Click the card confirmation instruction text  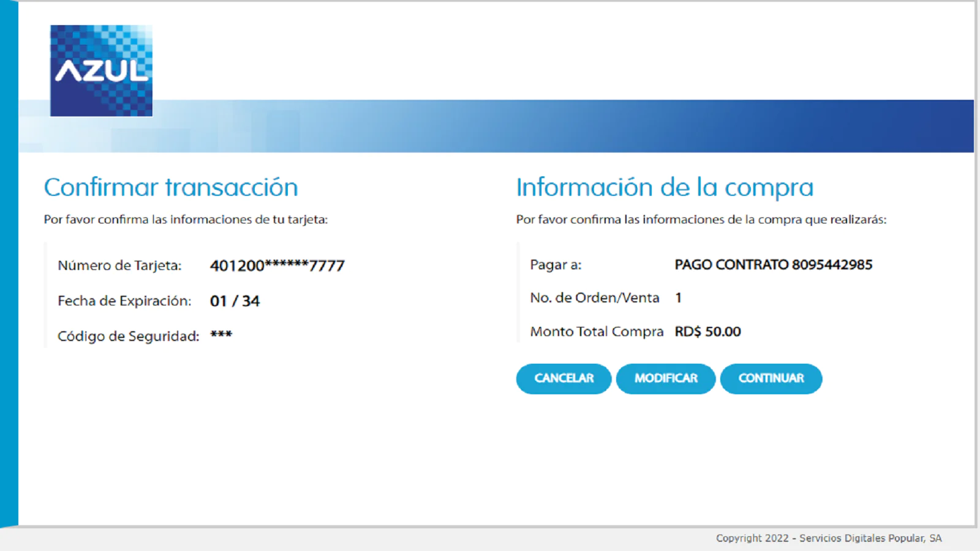click(x=186, y=220)
